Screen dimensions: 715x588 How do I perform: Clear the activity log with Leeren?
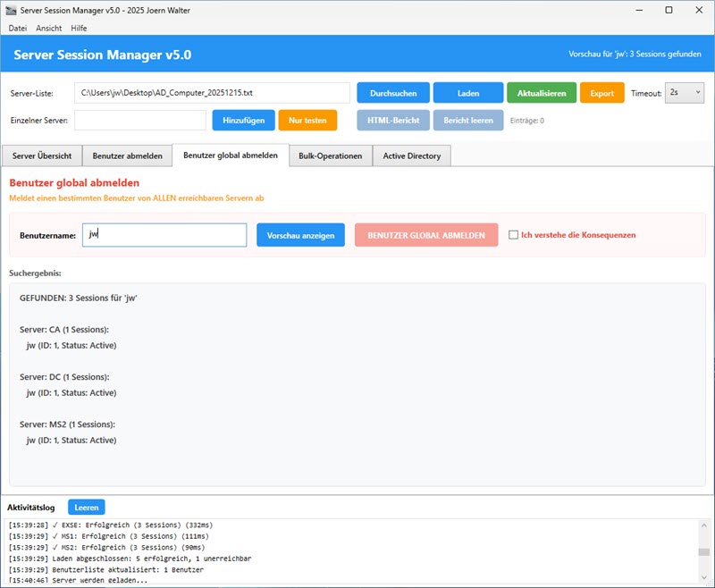86,507
